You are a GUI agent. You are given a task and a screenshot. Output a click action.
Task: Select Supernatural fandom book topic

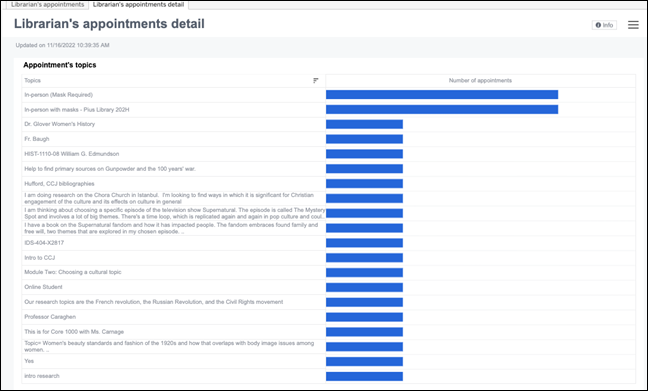[x=171, y=228]
